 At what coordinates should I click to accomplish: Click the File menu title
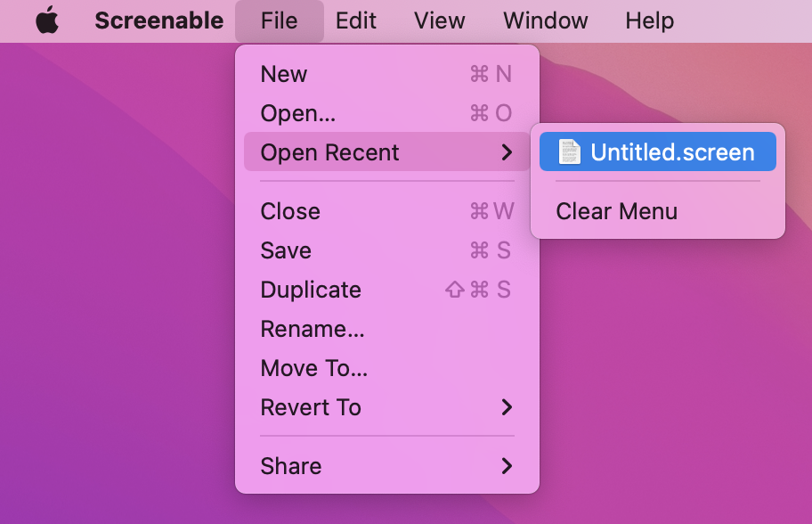pos(279,20)
